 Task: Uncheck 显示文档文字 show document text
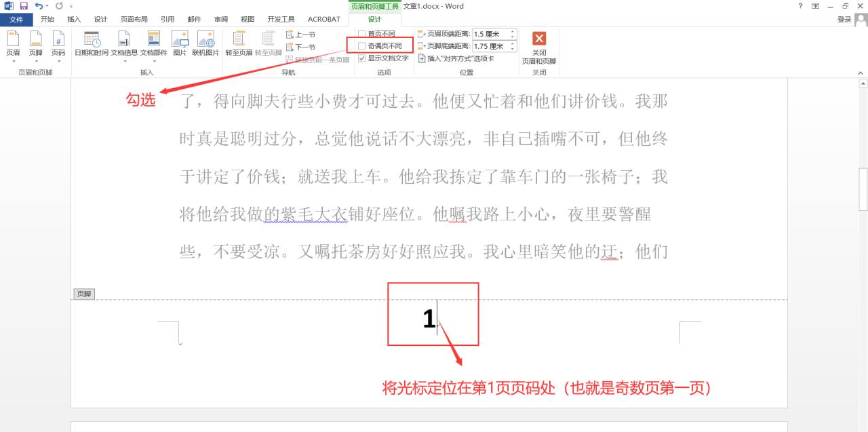click(361, 58)
